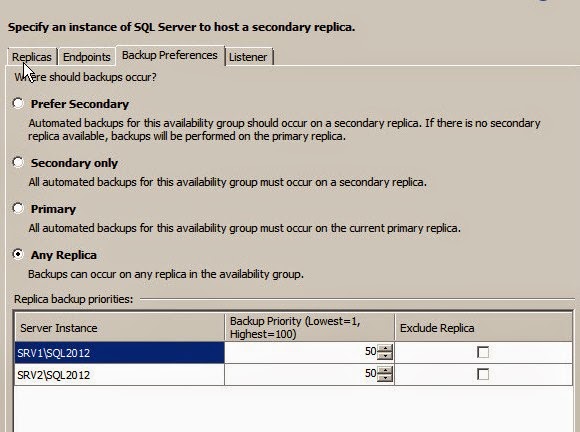Select the Any Replica radio button
The image size is (580, 432).
18,254
